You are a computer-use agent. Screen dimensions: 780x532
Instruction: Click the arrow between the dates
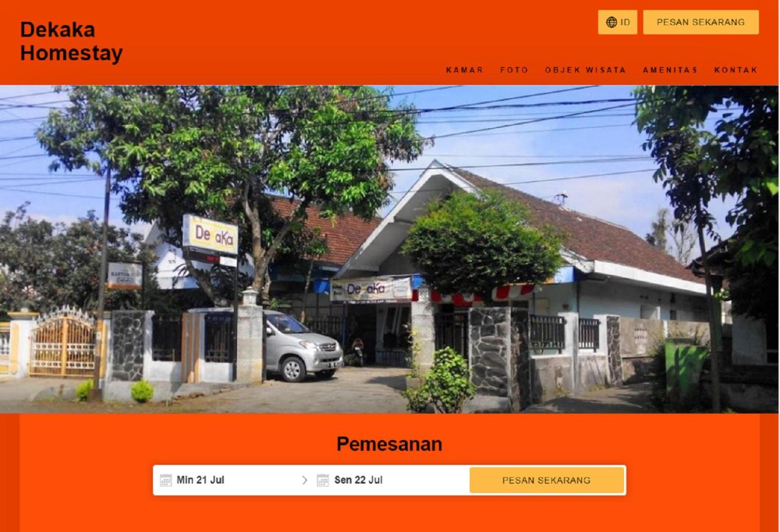[305, 480]
